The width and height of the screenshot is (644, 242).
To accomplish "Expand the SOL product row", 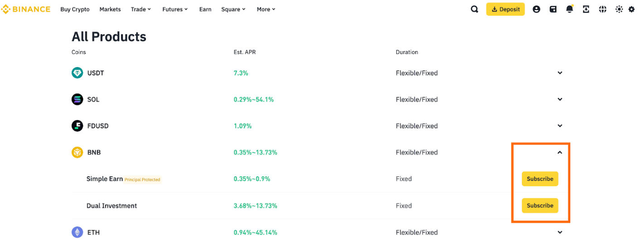I will click(560, 99).
